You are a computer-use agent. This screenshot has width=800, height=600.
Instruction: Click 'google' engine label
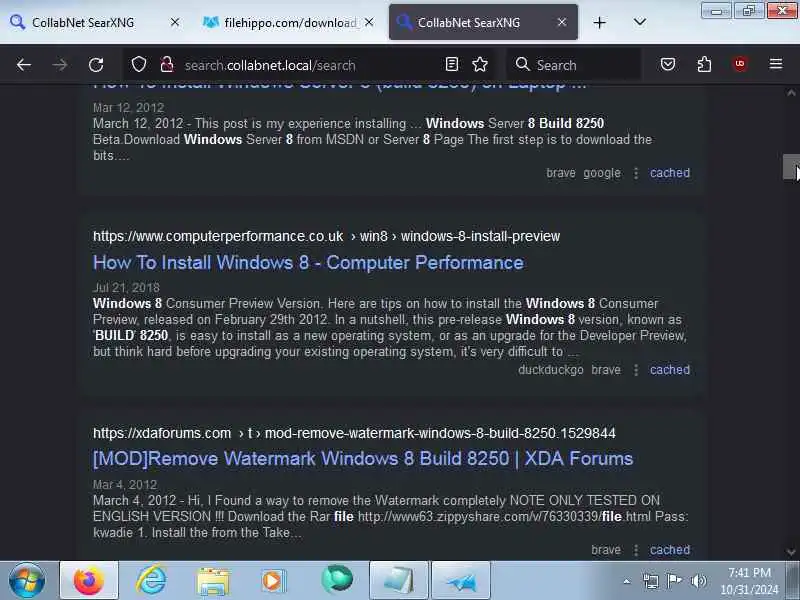coord(602,173)
